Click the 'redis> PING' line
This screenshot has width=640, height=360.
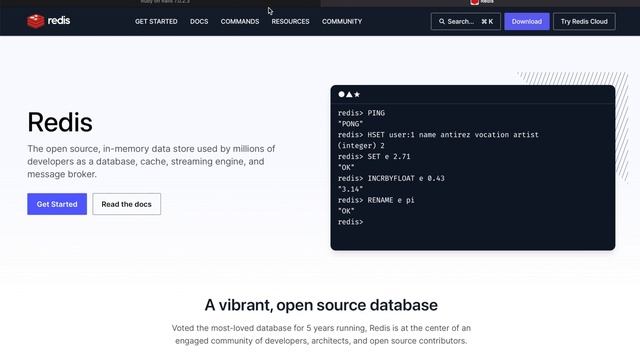(x=361, y=113)
